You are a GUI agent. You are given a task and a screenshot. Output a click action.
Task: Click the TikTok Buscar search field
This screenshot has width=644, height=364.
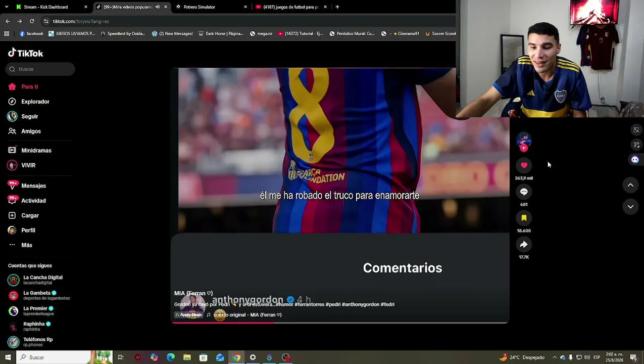[x=40, y=69]
